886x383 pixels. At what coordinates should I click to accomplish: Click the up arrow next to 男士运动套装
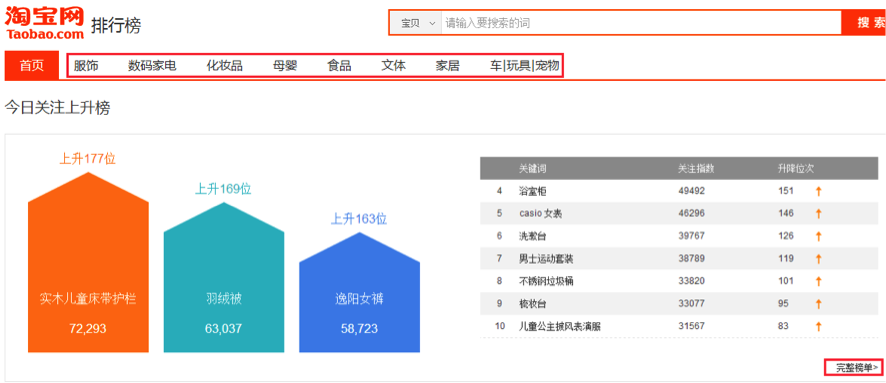pyautogui.click(x=818, y=259)
